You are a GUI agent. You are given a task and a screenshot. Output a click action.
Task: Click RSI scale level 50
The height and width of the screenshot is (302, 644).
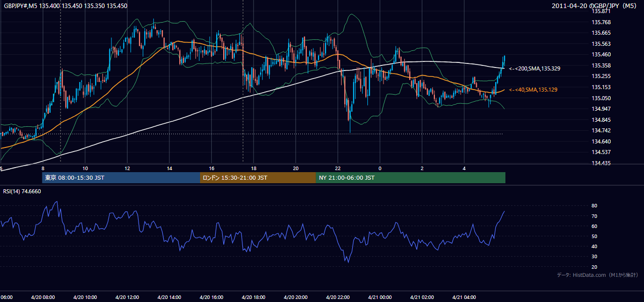pyautogui.click(x=595, y=236)
